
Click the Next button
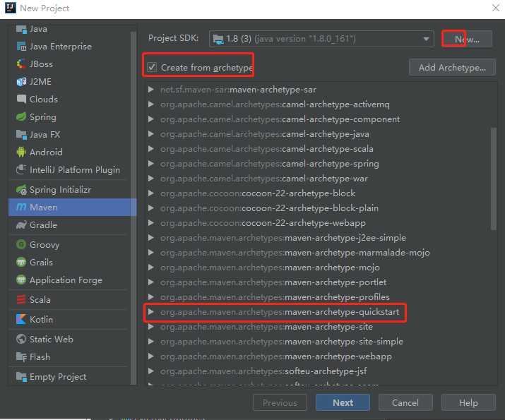pyautogui.click(x=343, y=402)
